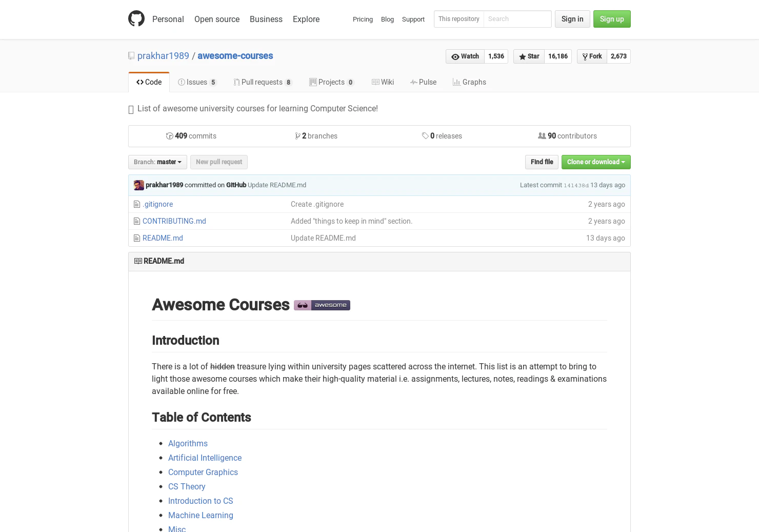The image size is (759, 532).
Task: Click the Find file button
Action: pyautogui.click(x=542, y=162)
